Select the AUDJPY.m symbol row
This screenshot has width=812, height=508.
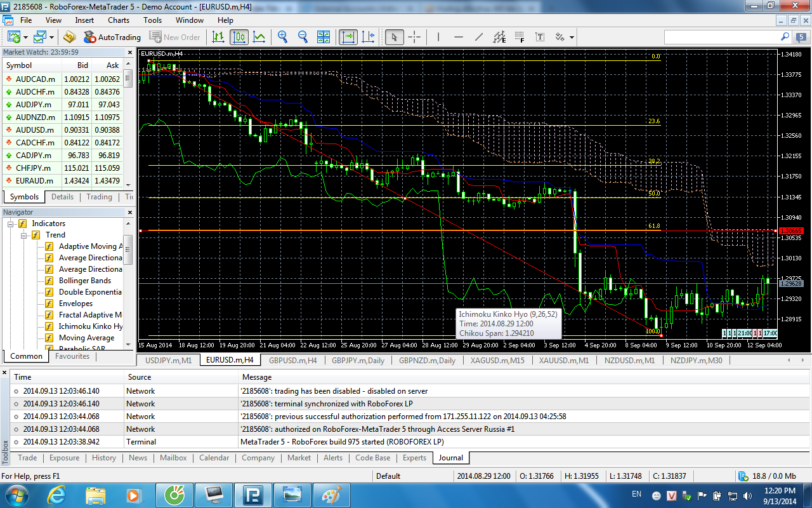(x=62, y=104)
